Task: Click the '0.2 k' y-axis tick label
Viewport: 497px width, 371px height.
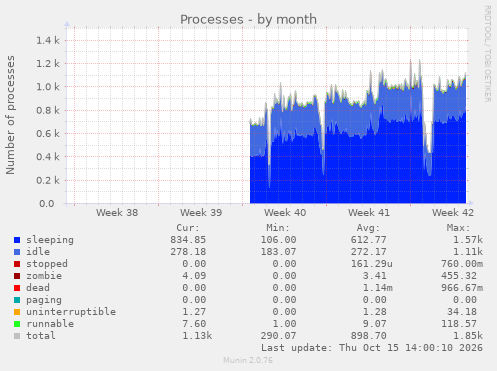Action: coord(48,180)
